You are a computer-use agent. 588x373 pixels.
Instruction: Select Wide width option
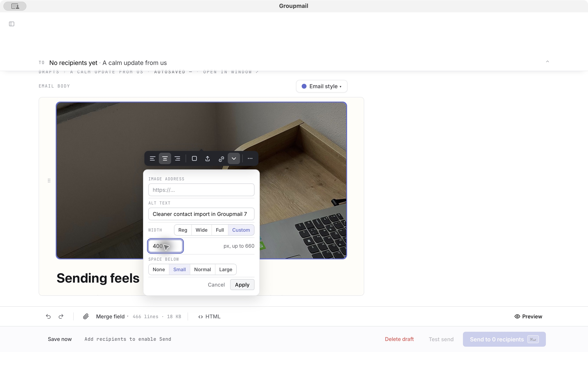click(x=201, y=230)
